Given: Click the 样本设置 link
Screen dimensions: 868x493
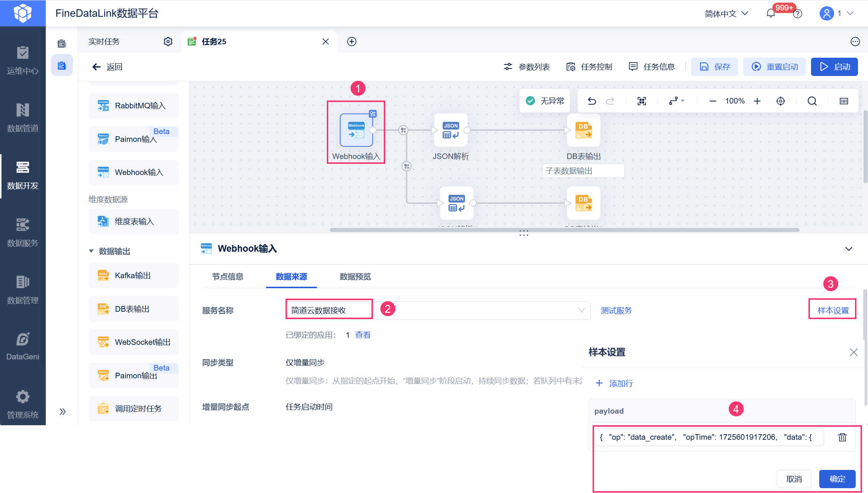Looking at the screenshot, I should pos(833,310).
